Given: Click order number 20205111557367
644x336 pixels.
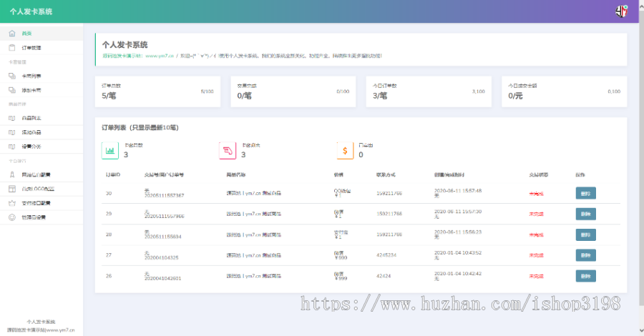Looking at the screenshot, I should coord(165,196).
